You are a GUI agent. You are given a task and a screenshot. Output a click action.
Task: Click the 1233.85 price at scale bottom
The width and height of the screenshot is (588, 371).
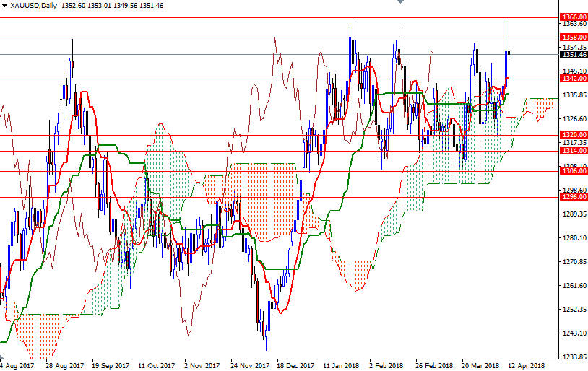573,357
